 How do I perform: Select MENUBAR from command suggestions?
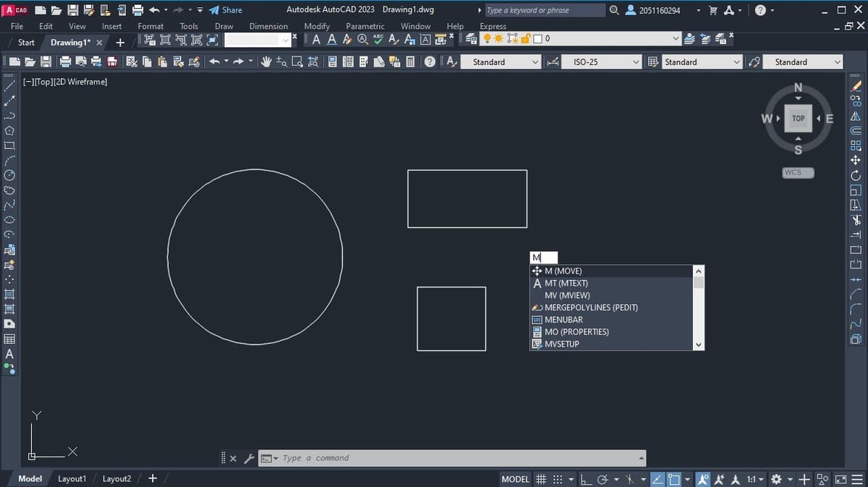coord(611,320)
